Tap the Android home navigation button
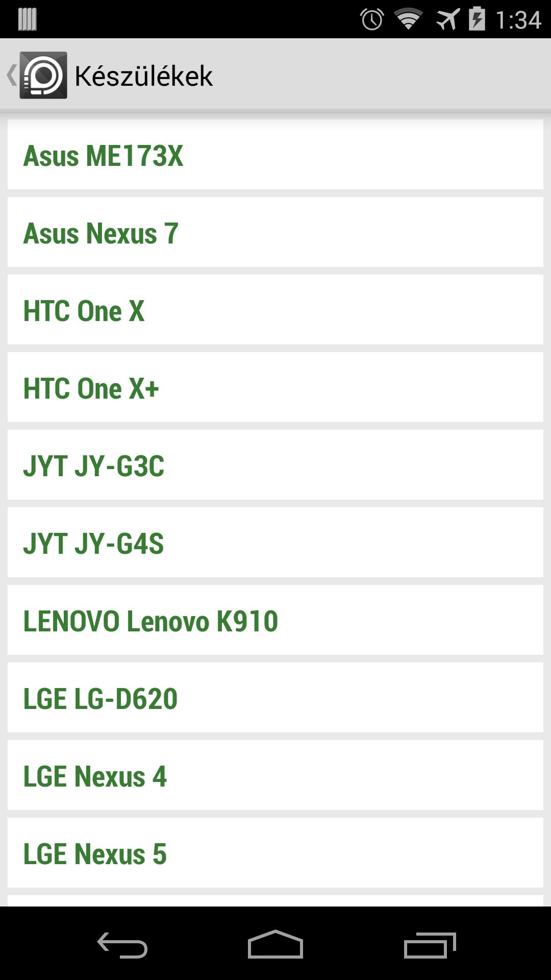 (275, 944)
